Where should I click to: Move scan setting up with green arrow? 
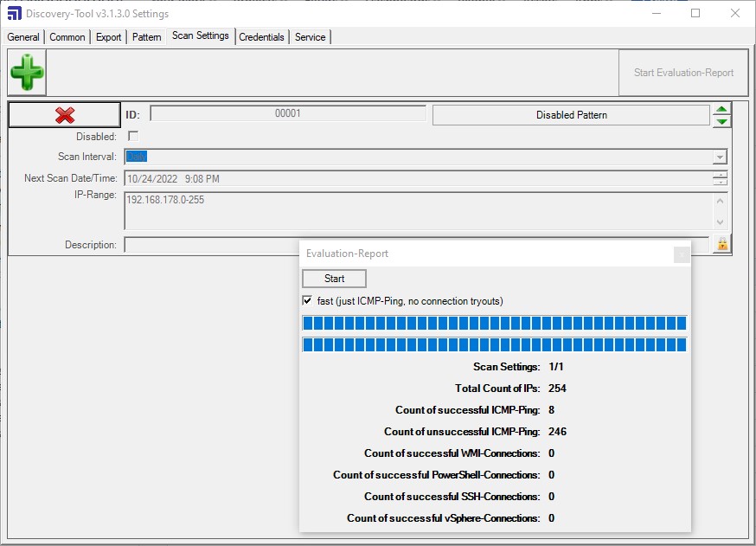(x=721, y=110)
